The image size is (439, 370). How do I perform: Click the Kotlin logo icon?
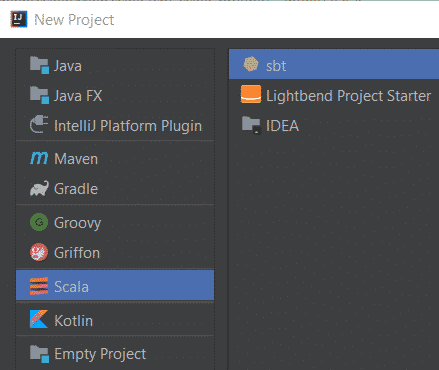(39, 319)
